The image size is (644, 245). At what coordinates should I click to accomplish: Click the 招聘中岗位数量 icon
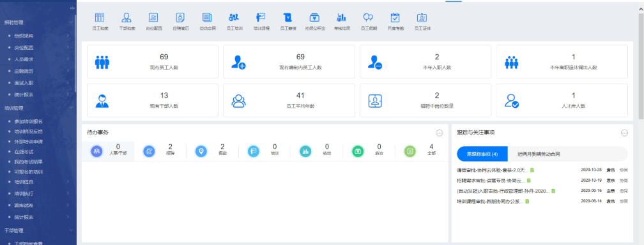click(x=375, y=101)
